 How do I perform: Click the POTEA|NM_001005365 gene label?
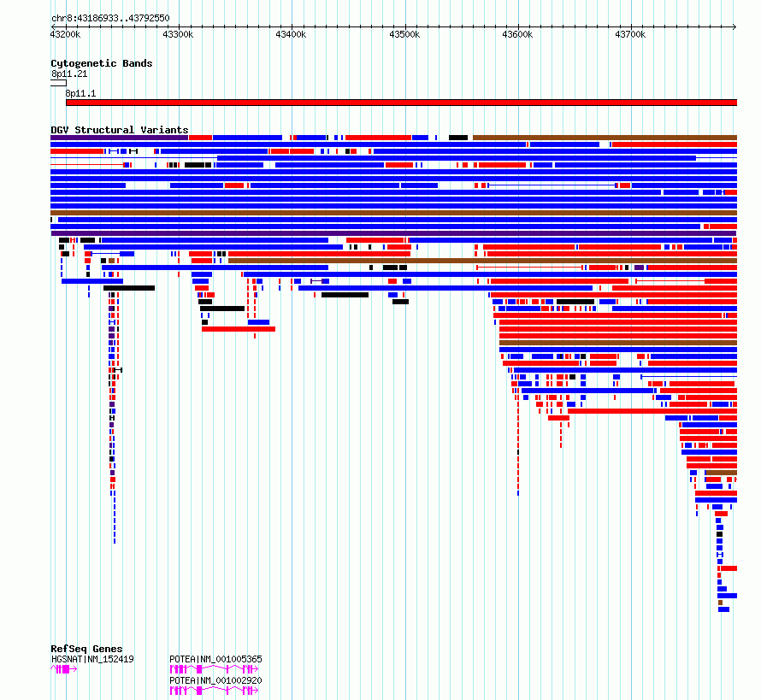pyautogui.click(x=215, y=659)
